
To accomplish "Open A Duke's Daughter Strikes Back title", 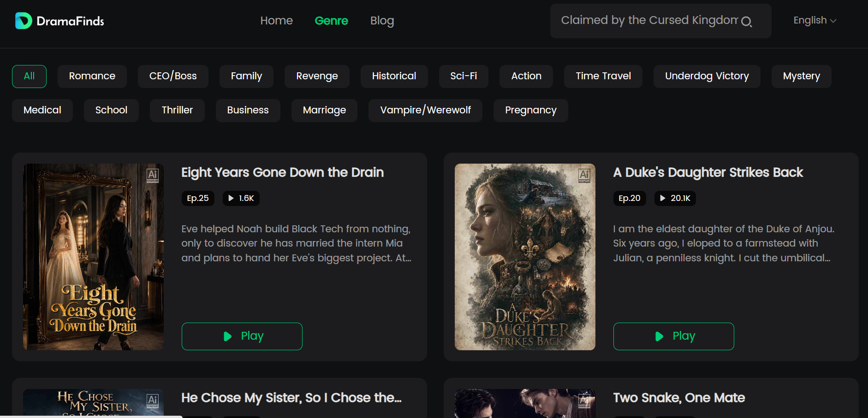I will coord(708,172).
